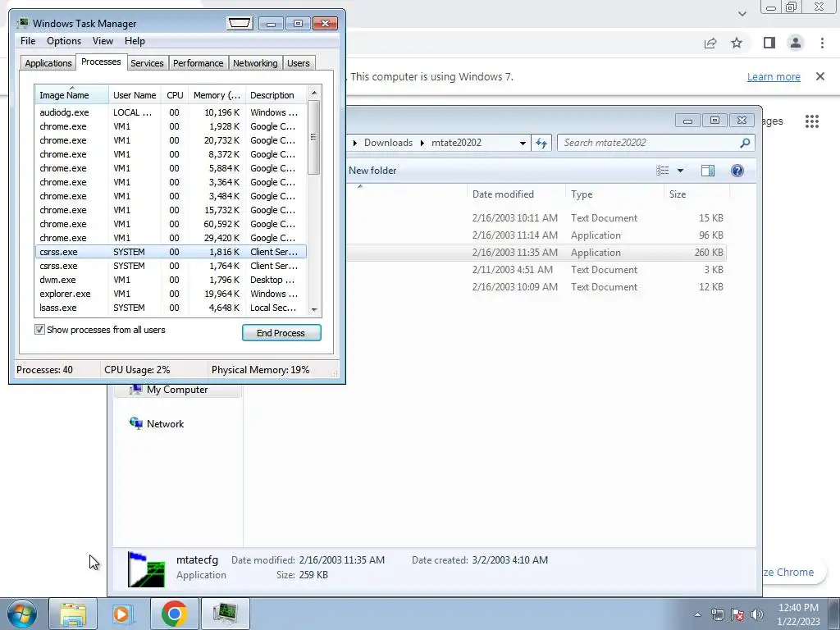Click process list scrollbar thumb

point(314,138)
